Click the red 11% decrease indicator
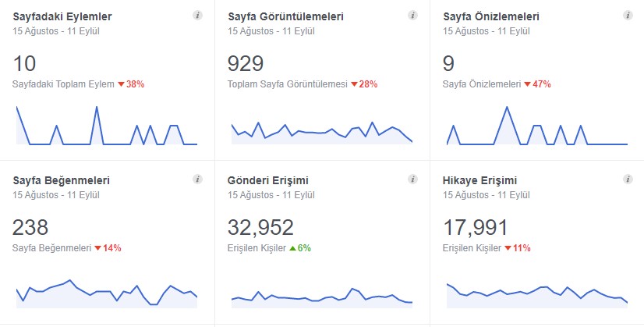The height and width of the screenshot is (327, 644). pyautogui.click(x=518, y=248)
